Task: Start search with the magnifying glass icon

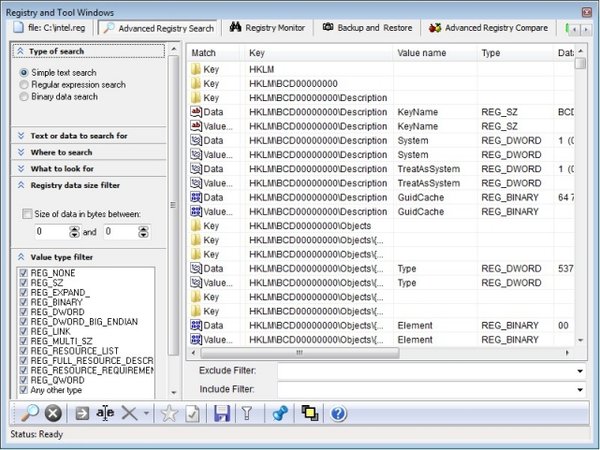Action: (29, 413)
